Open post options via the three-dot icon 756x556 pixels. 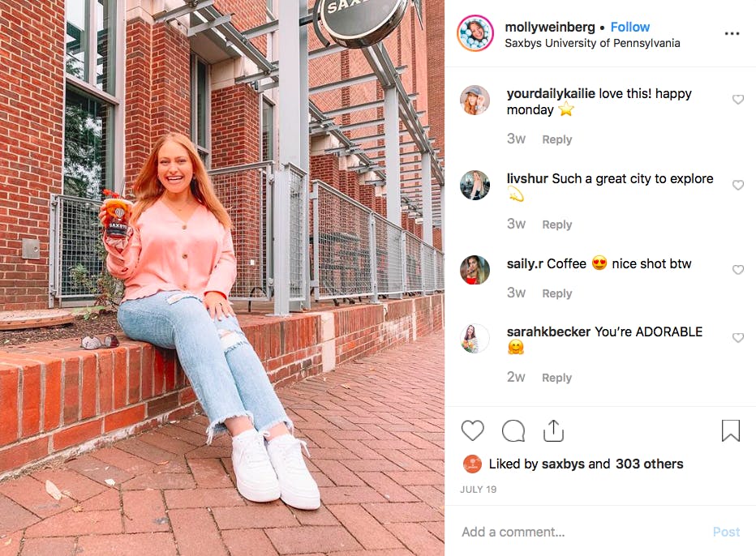[732, 33]
